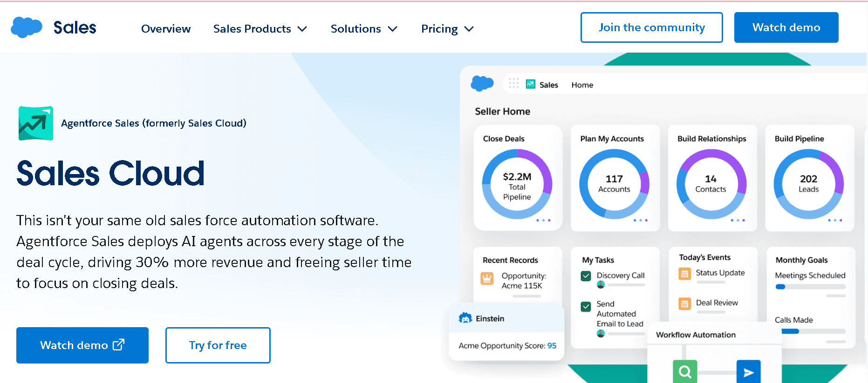Toggle the Send Automated Email to Lead checkbox
Image resolution: width=868 pixels, height=383 pixels.
click(586, 307)
